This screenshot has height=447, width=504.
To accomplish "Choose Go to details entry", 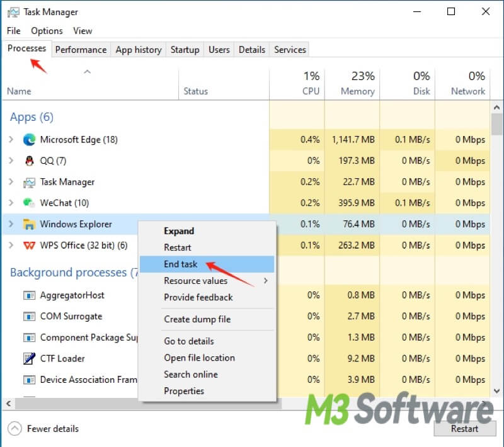I will 207,341.
